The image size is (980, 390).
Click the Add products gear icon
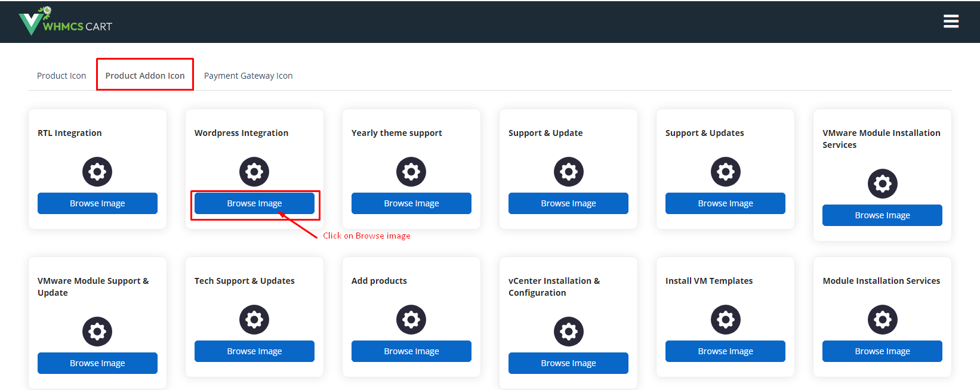pos(411,320)
